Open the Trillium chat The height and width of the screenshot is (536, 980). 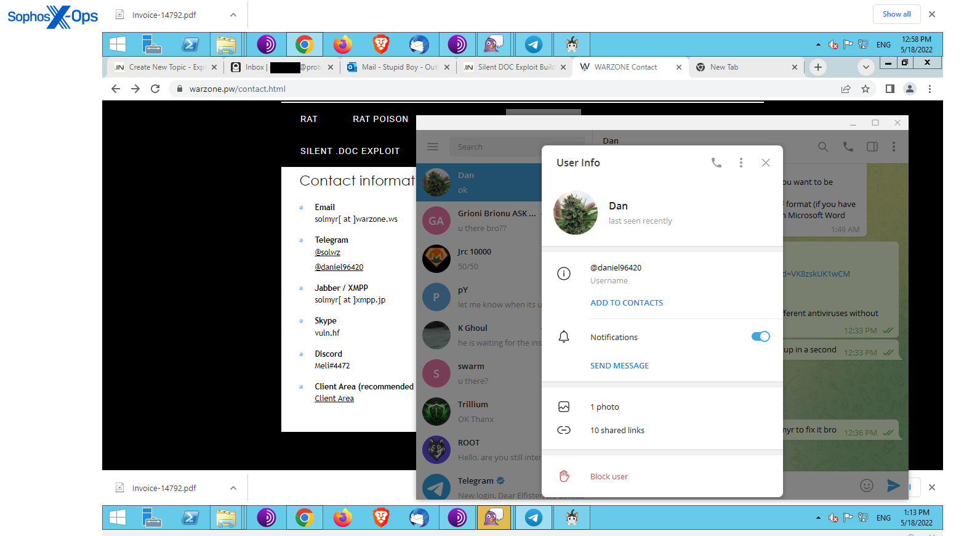(x=479, y=412)
